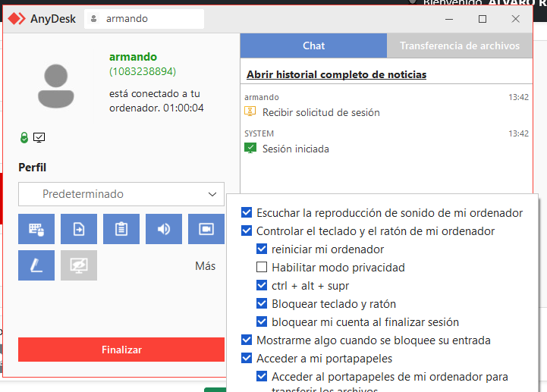This screenshot has height=392, width=547.
Task: Enable the Habilitar modo privacidad checkbox
Action: point(262,268)
